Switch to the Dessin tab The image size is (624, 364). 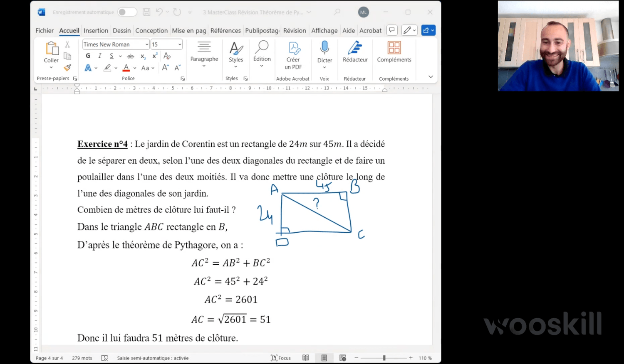click(x=122, y=30)
